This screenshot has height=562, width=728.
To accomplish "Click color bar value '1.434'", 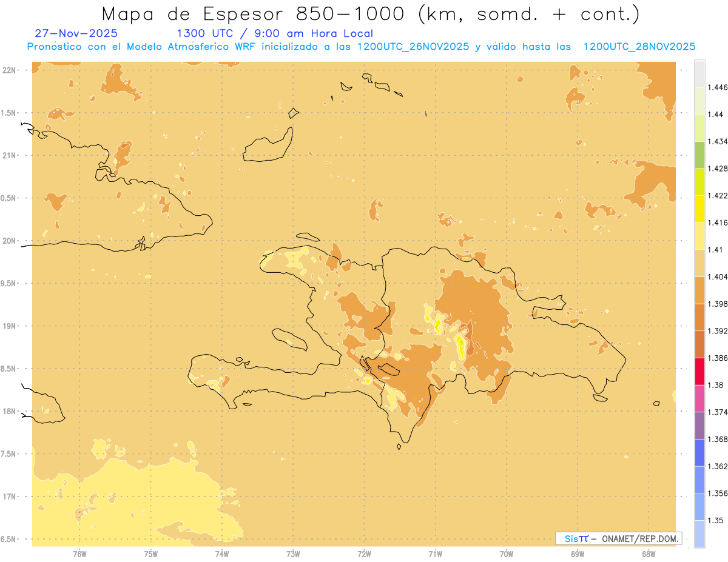I will pos(718,141).
